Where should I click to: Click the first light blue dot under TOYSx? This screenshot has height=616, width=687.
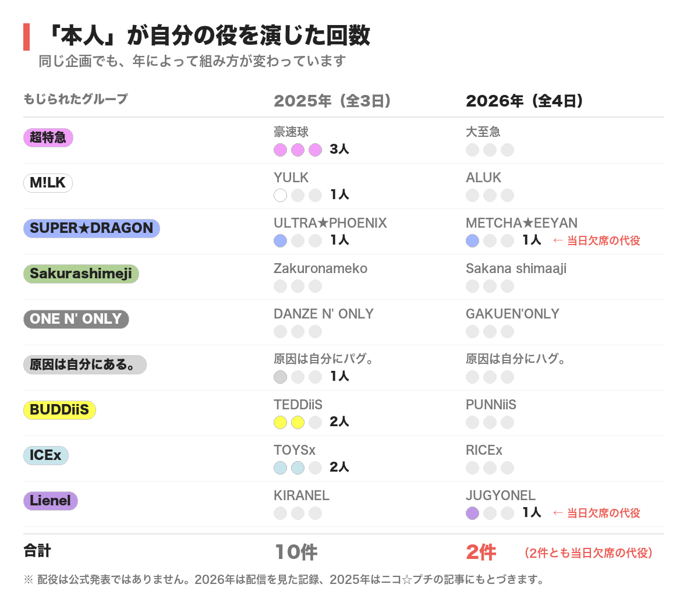tap(281, 468)
